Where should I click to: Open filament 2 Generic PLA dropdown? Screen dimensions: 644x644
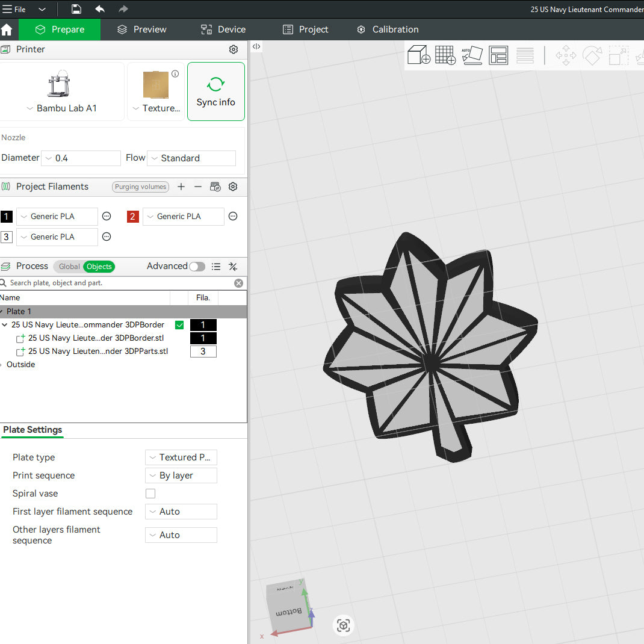pos(184,217)
